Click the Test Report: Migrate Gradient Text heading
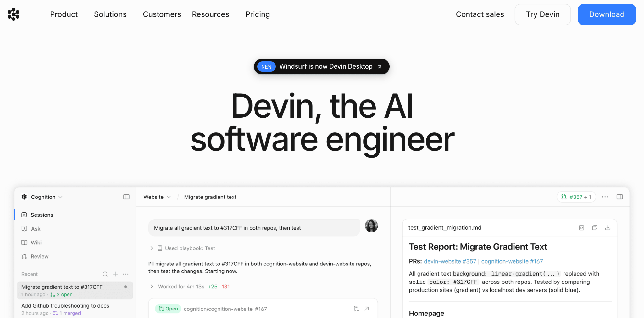Viewport: 644px width, 318px height. [x=478, y=247]
